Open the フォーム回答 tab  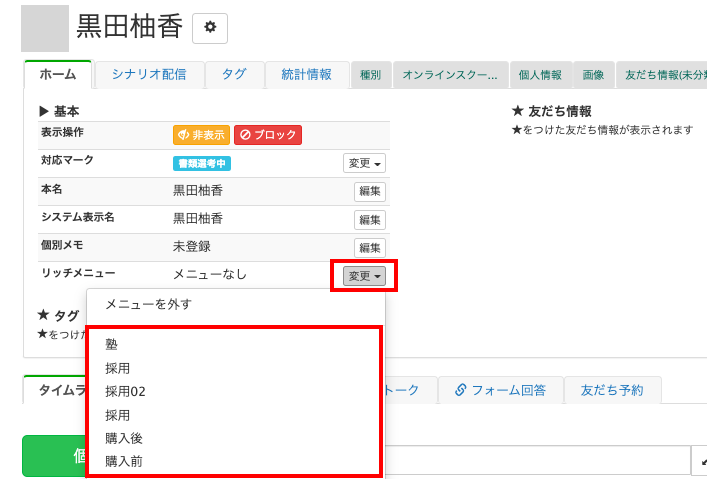coord(500,390)
